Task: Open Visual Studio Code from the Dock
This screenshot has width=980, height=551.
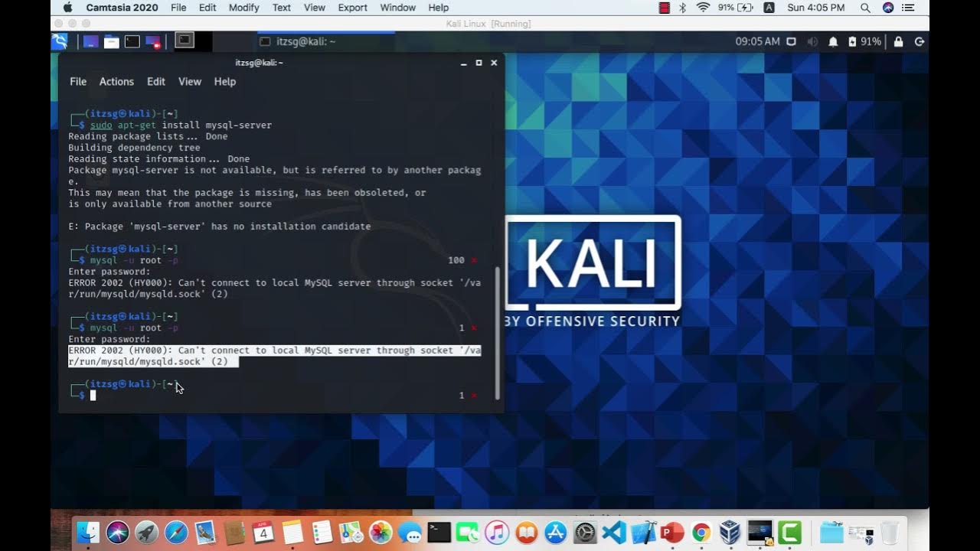Action: click(614, 532)
